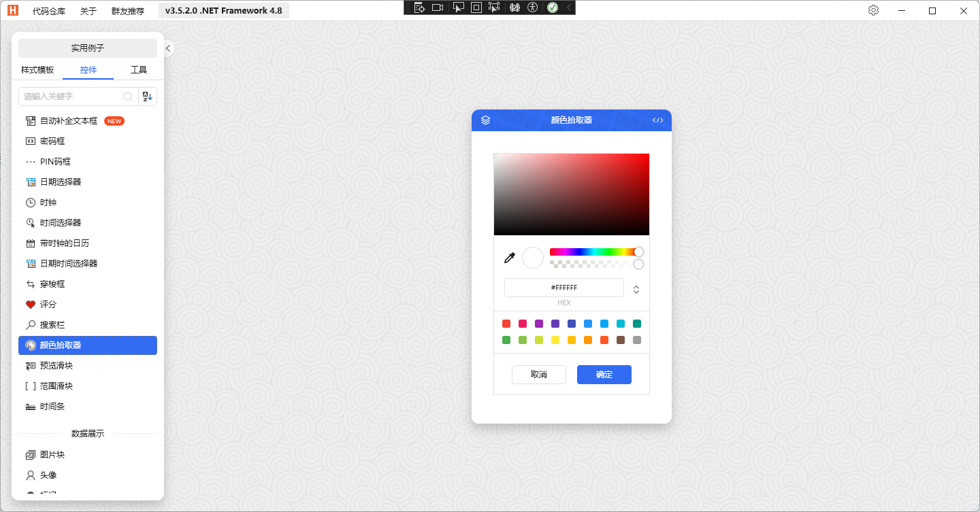Open the settings gear in title bar

coord(874,10)
